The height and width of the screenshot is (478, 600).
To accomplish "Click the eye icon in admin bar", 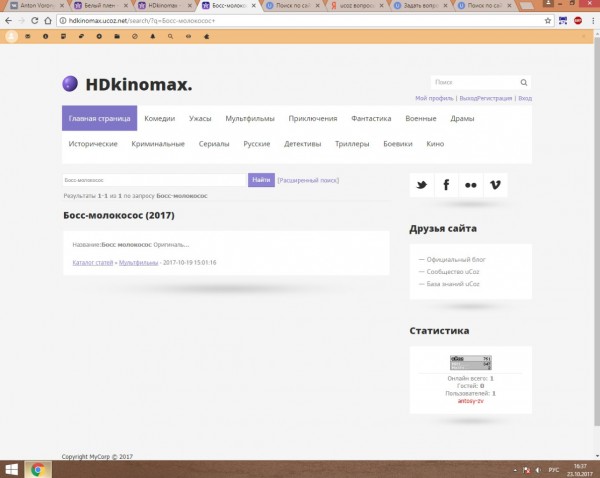I will [x=188, y=36].
